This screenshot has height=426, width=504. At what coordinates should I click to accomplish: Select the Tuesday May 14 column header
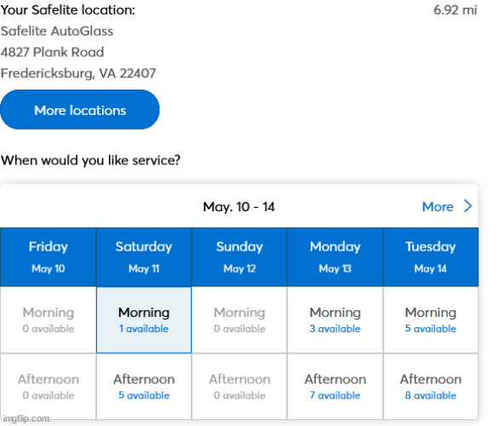pos(431,257)
